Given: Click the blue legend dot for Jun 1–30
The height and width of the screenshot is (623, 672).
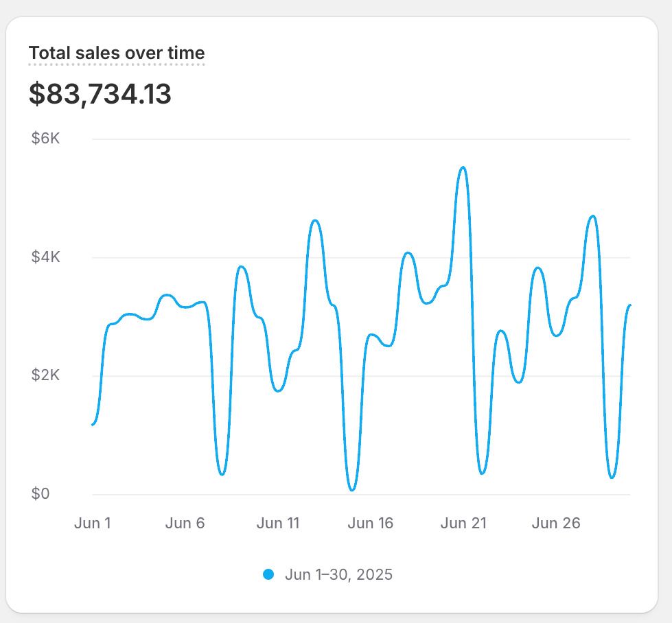Looking at the screenshot, I should click(x=268, y=574).
